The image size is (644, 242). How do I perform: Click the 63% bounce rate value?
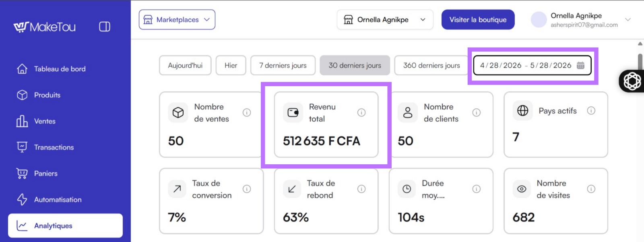point(296,217)
